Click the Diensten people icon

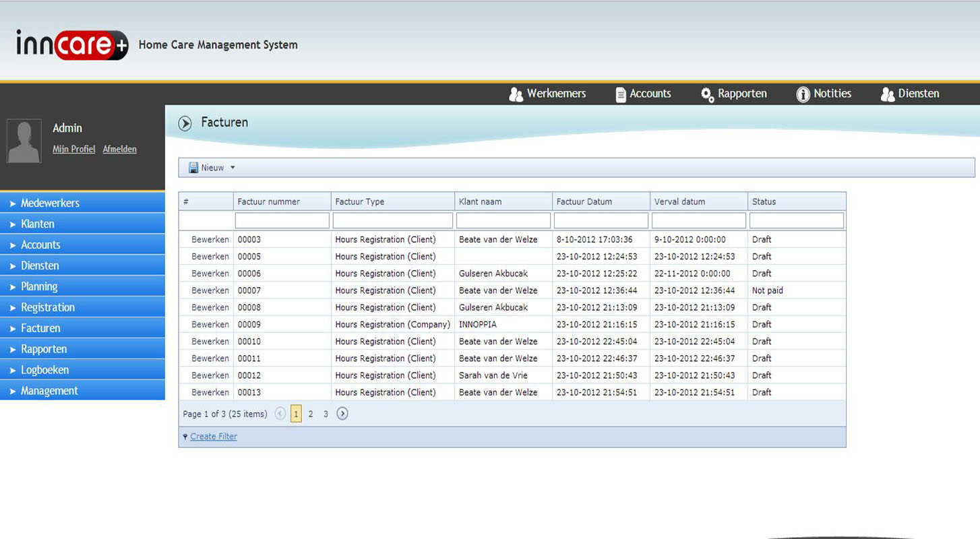coord(888,94)
